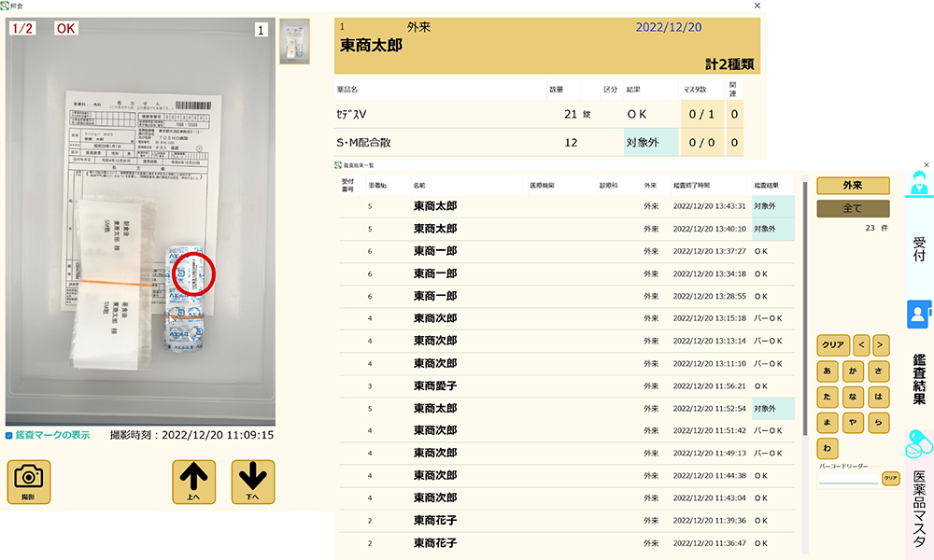This screenshot has height=560, width=934.
Task: Select row 東商次郎 at 13:15:18
Action: coord(567,319)
